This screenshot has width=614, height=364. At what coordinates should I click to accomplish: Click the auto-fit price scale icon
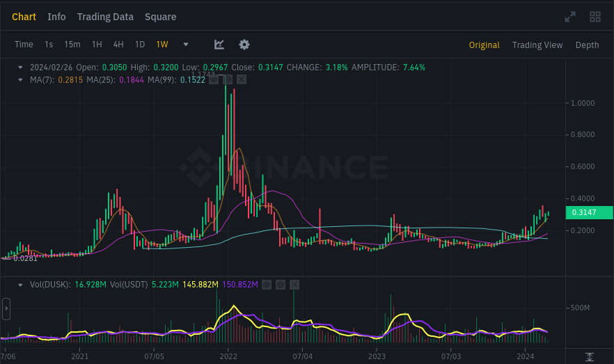tap(590, 356)
